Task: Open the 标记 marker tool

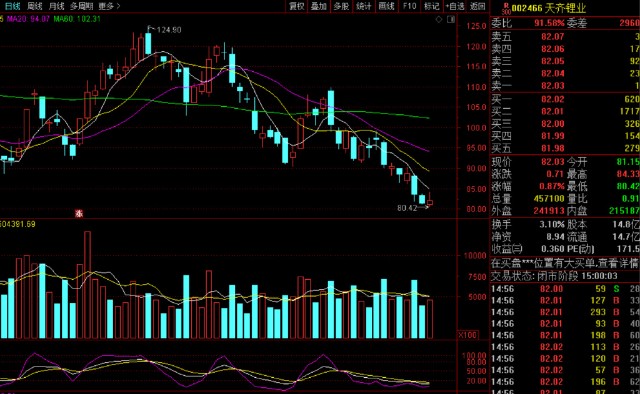Action: pyautogui.click(x=431, y=6)
